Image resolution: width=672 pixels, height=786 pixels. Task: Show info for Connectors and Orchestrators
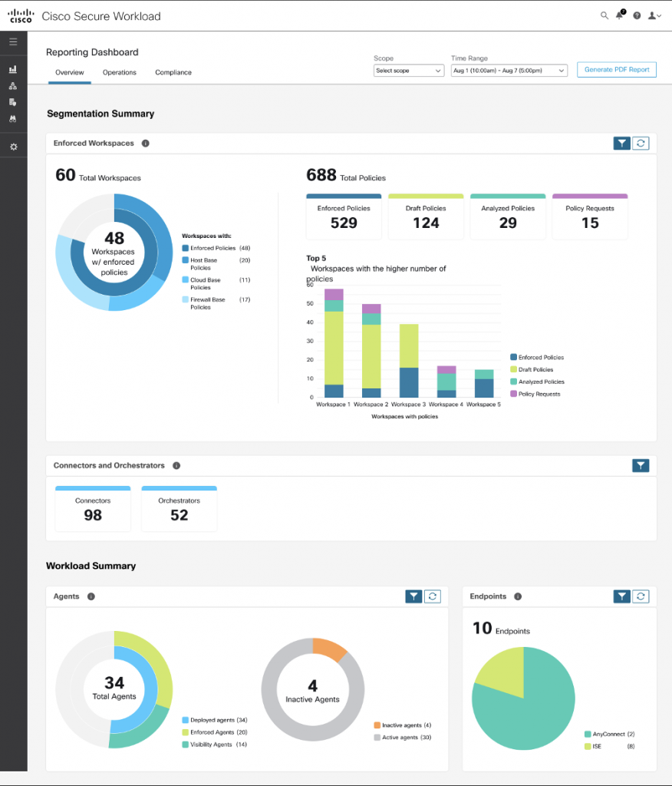pyautogui.click(x=176, y=466)
